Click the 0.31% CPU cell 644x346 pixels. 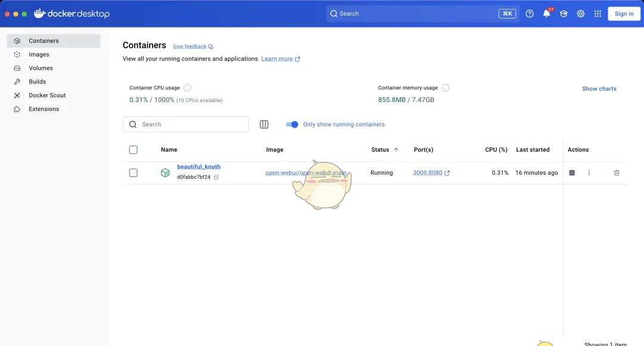pyautogui.click(x=500, y=172)
